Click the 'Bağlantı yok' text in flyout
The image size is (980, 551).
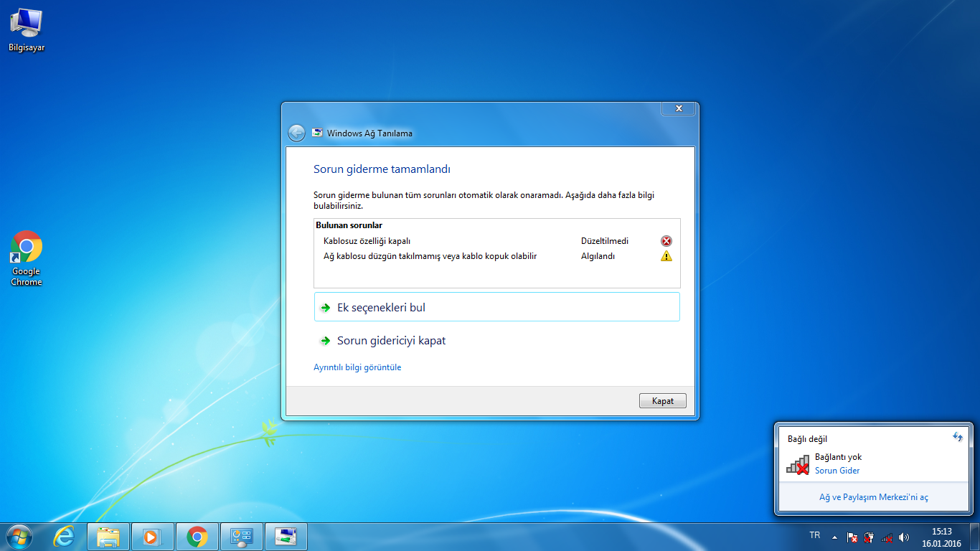click(x=838, y=457)
